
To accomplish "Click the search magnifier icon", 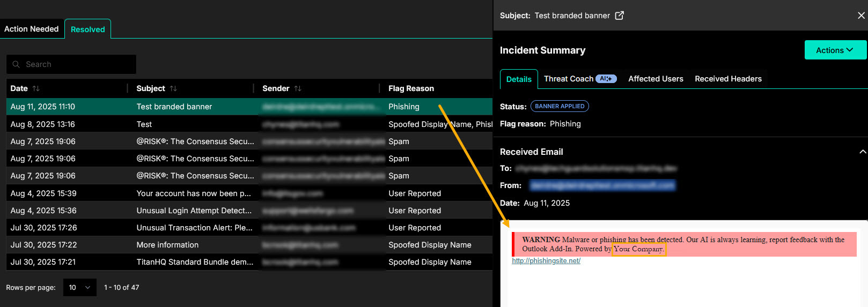I will click(16, 64).
